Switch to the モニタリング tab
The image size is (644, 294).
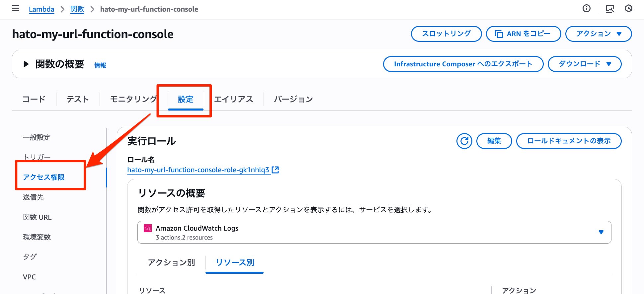pos(133,99)
